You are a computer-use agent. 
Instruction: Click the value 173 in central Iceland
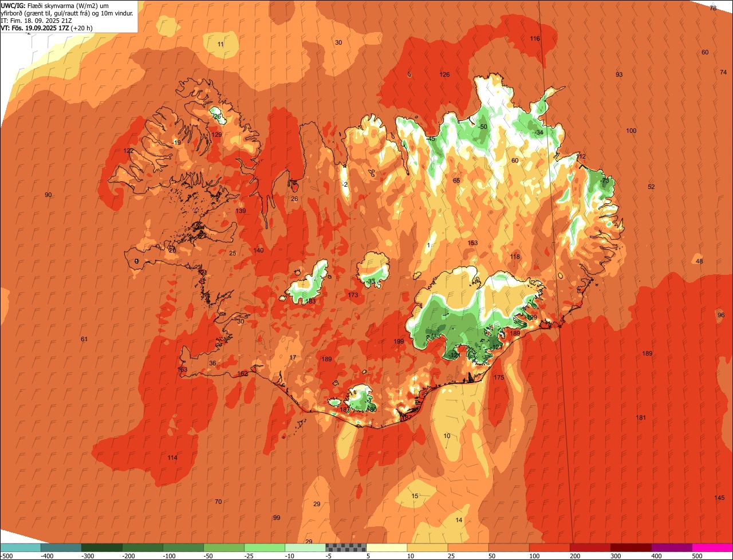353,295
